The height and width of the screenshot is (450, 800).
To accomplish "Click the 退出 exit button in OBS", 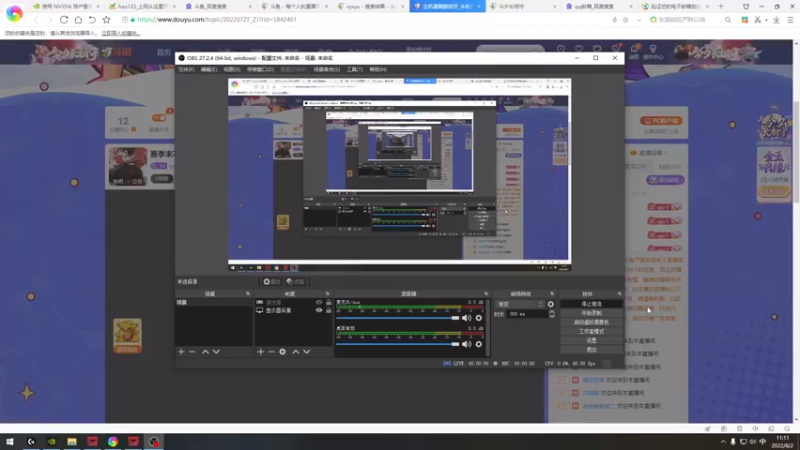I will click(x=591, y=349).
